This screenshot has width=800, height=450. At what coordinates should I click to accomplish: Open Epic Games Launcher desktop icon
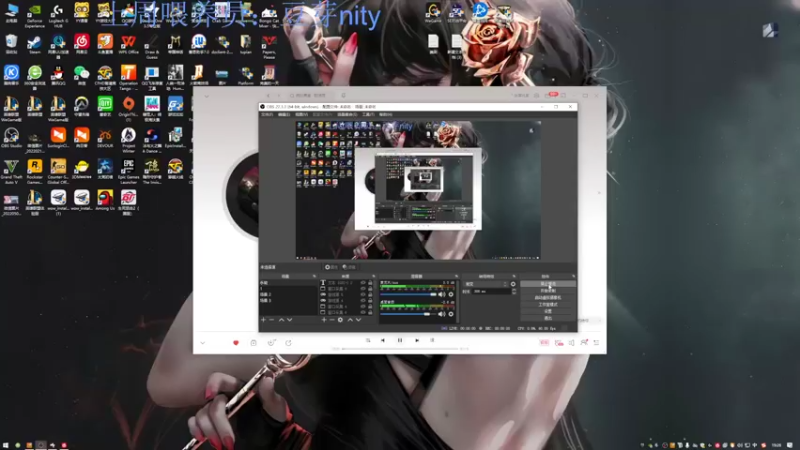(x=129, y=171)
